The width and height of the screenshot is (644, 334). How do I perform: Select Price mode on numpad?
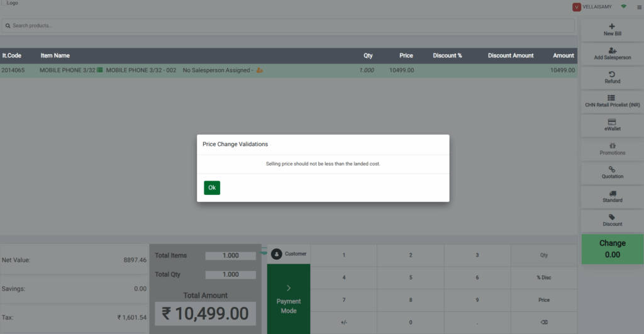tap(544, 300)
